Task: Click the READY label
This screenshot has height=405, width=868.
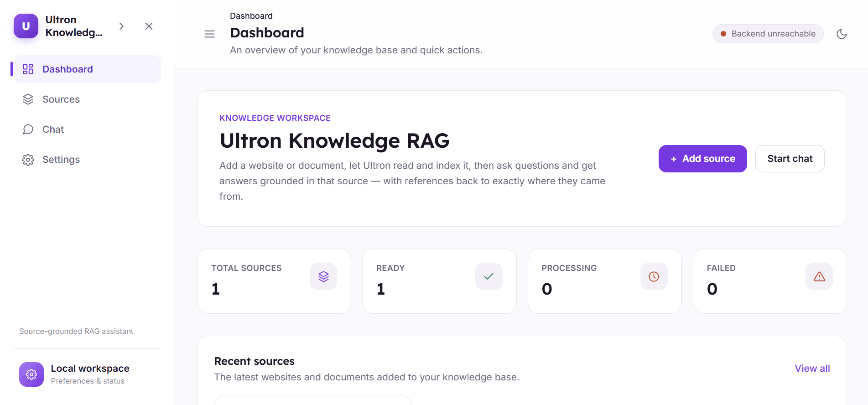Action: 390,268
